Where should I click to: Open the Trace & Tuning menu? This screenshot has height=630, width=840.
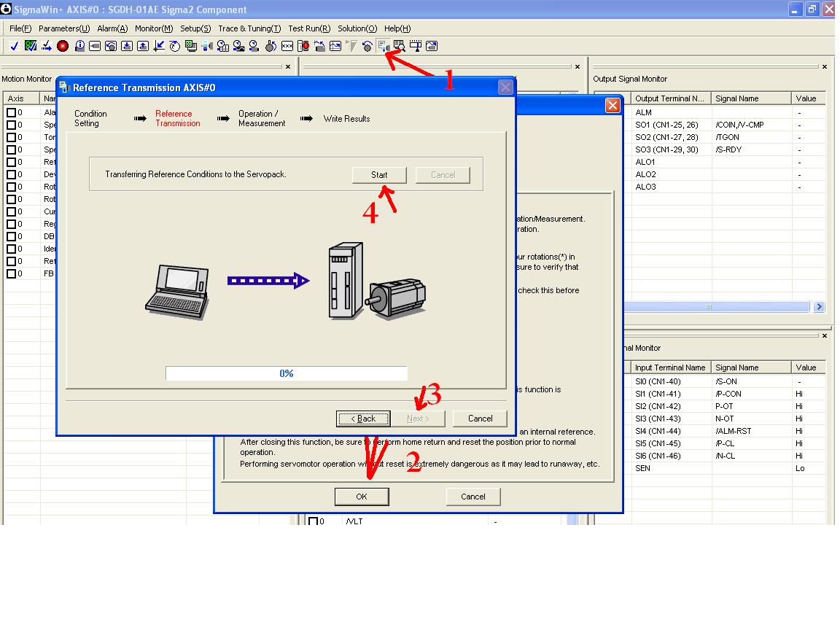click(249, 28)
